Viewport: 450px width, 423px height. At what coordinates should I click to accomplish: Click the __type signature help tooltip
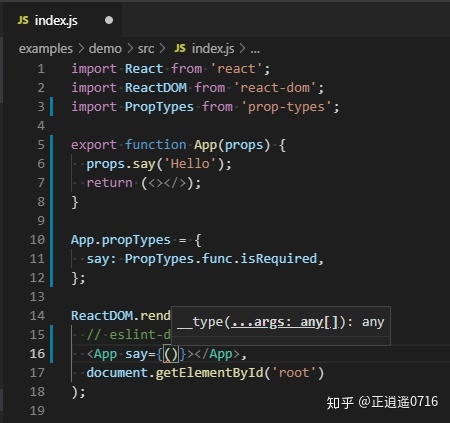[280, 322]
